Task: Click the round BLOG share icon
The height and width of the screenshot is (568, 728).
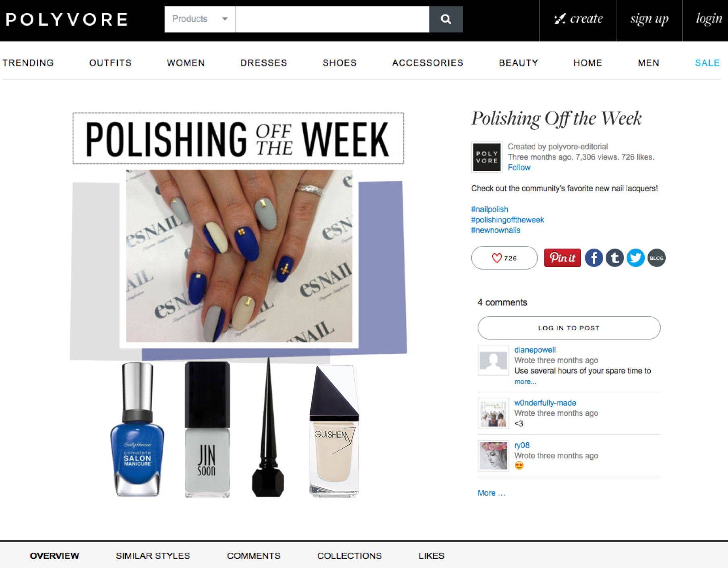Action: pos(656,258)
